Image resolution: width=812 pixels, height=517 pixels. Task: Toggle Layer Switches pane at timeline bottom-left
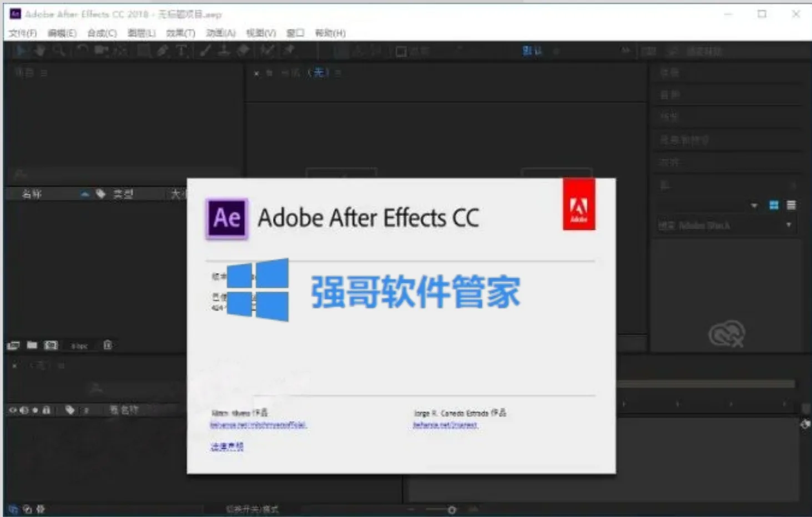point(13,509)
